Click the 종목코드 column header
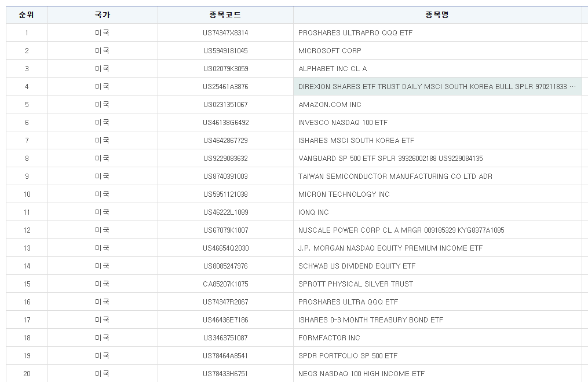The height and width of the screenshot is (382, 588). pos(225,14)
